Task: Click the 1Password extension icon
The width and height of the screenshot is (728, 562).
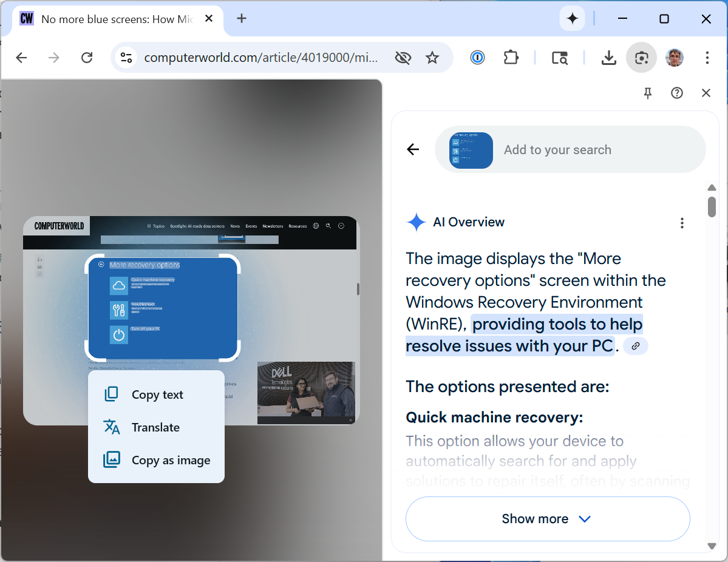Action: point(478,58)
